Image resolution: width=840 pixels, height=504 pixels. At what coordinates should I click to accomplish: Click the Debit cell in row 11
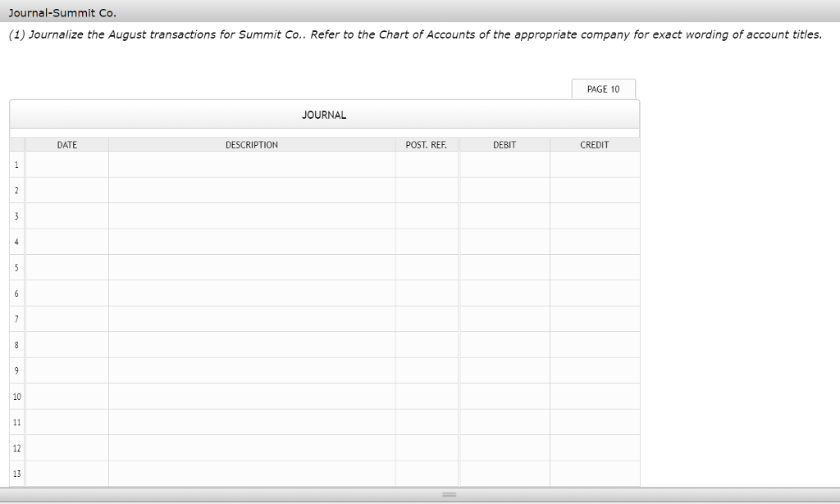click(504, 422)
